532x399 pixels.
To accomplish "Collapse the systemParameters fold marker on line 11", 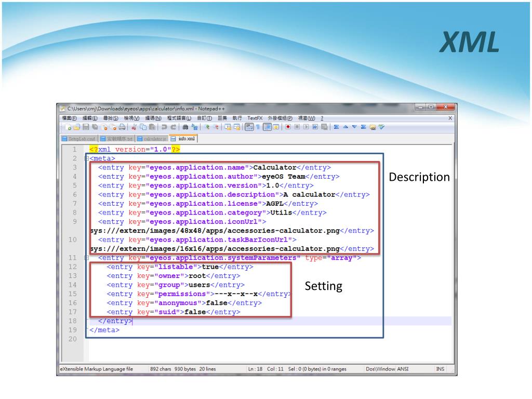I will coord(87,258).
